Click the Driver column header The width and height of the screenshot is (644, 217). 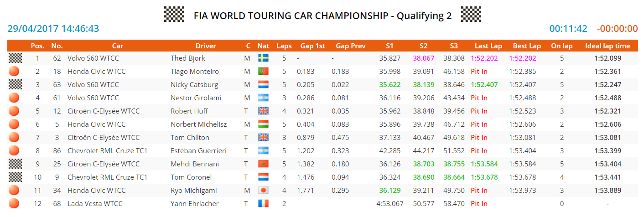206,46
